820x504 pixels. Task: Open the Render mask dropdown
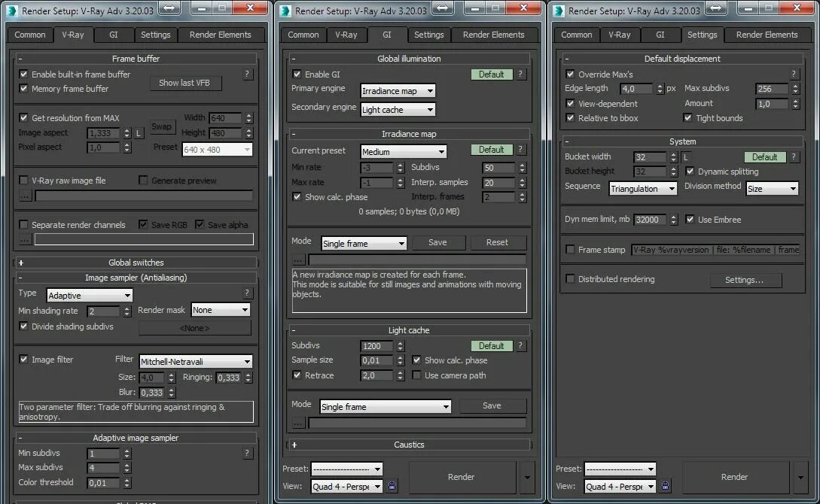coord(221,310)
